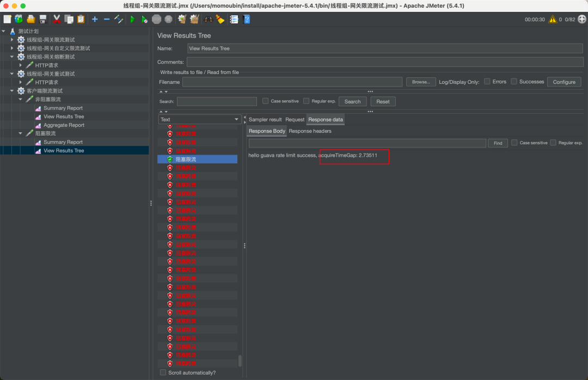Screen dimensions: 588x380
Task: Switch to the Request tab
Action: coord(295,119)
